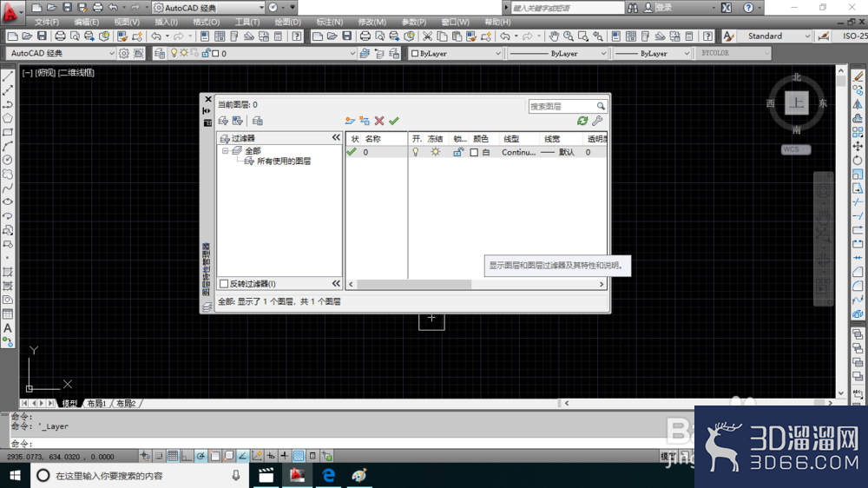Collapse the 全部 filter tree node
Viewport: 868px width, 488px height.
pyautogui.click(x=226, y=151)
